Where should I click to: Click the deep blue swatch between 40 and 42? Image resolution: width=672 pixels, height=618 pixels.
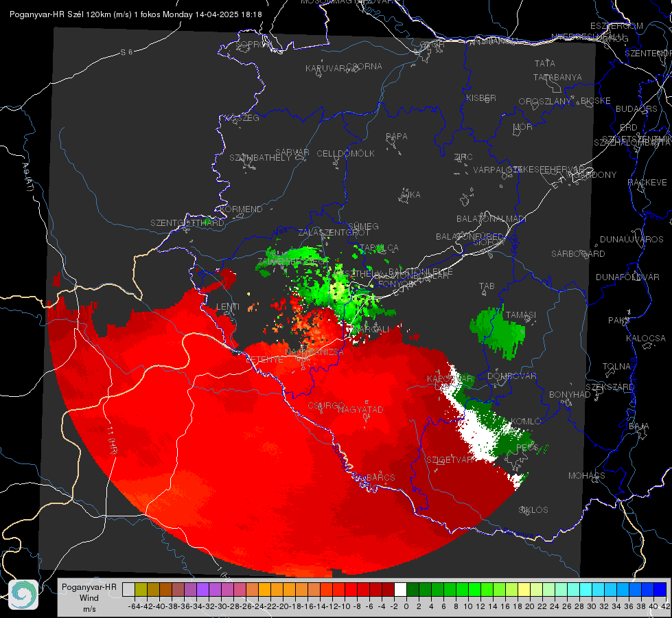[660, 589]
